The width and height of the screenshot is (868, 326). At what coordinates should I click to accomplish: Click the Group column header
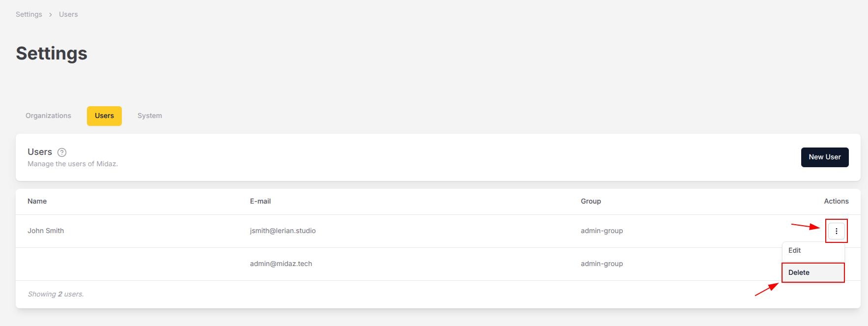pos(591,201)
